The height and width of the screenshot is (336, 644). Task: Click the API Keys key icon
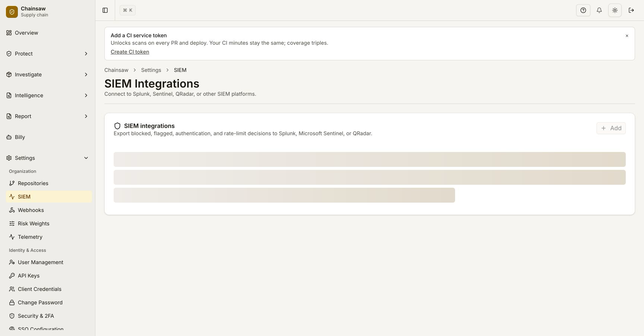(12, 276)
